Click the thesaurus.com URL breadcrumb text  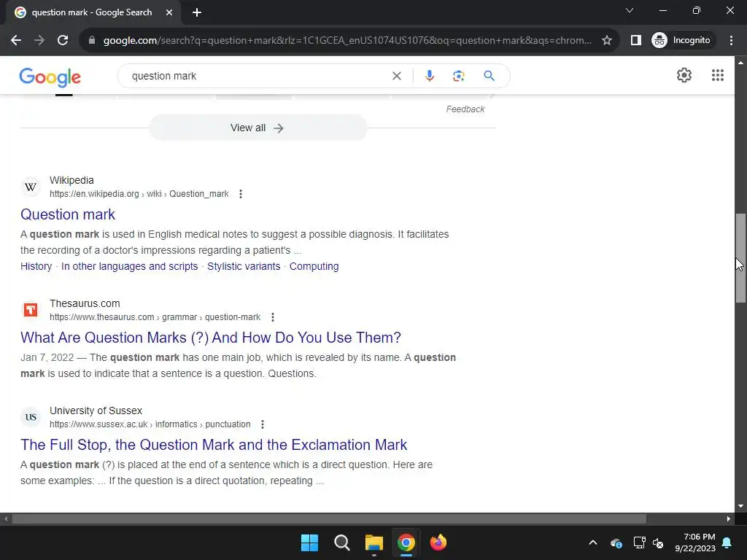[155, 318]
